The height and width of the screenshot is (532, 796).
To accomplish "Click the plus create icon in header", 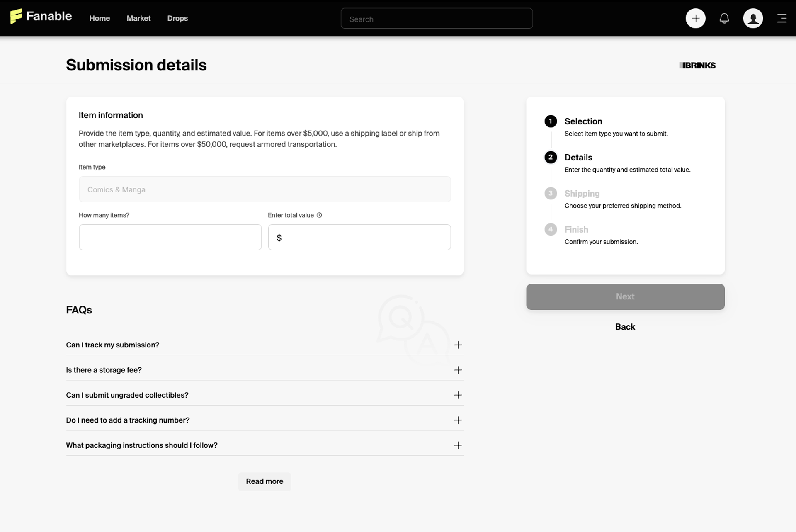I will pos(695,18).
